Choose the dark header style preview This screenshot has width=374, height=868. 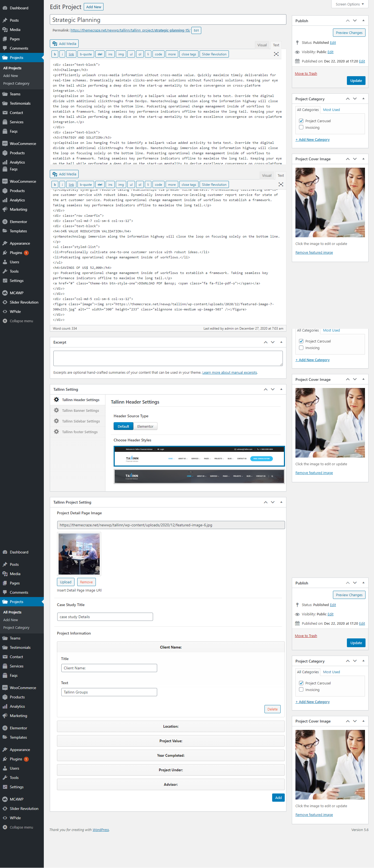[x=199, y=476]
